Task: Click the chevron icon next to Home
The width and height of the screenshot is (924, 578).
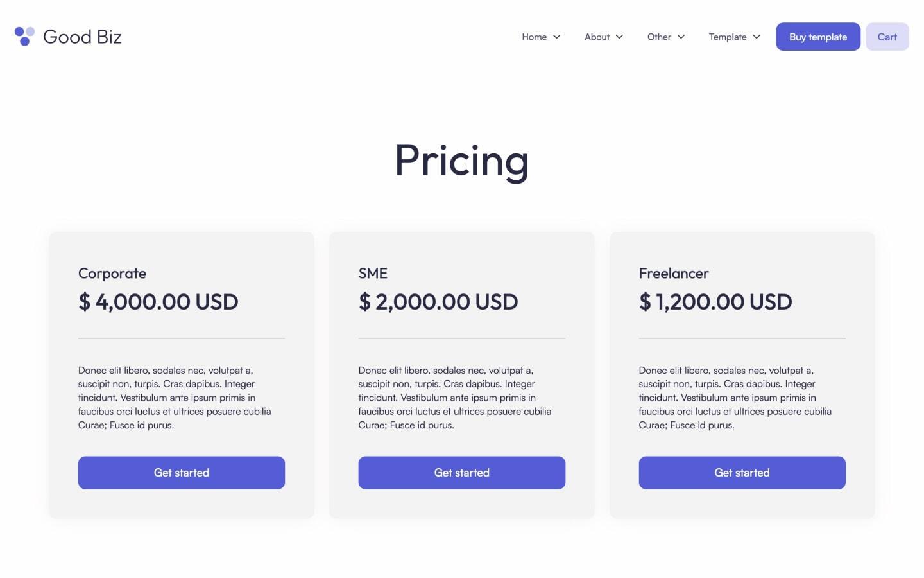Action: [557, 37]
